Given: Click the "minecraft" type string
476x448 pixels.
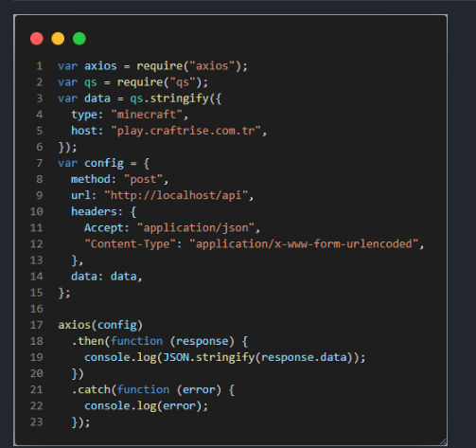Looking at the screenshot, I should 147,115.
